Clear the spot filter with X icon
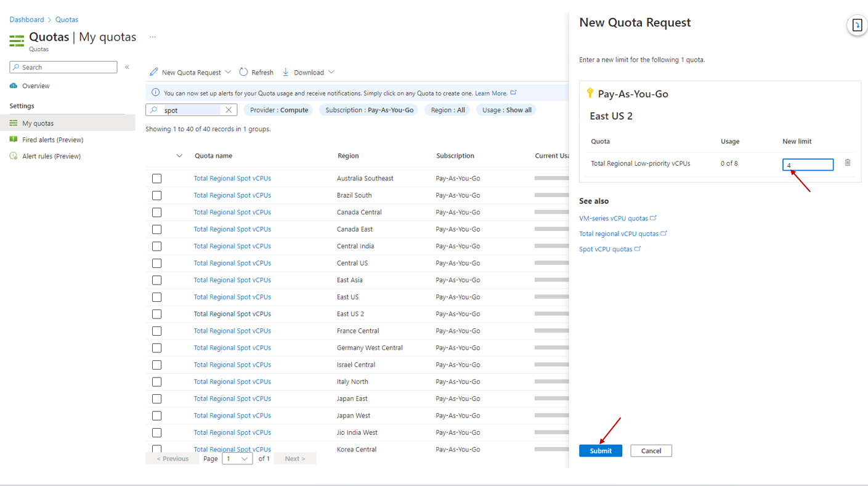 [x=229, y=110]
